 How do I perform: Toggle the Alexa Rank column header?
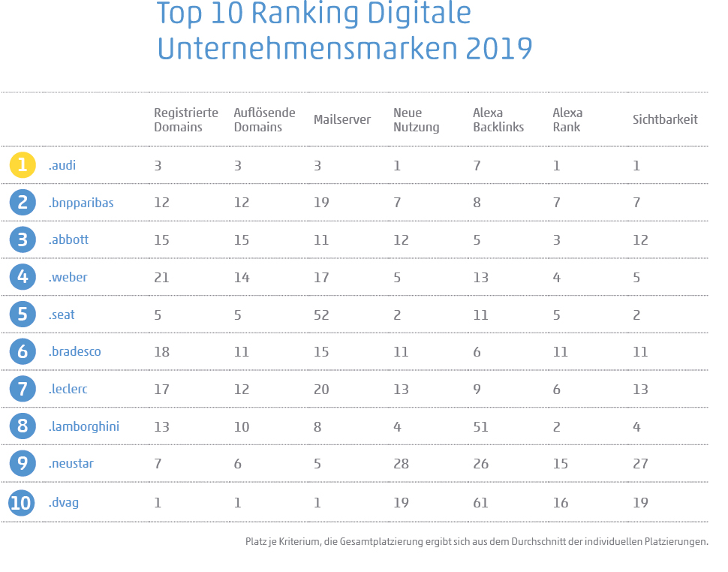point(568,119)
